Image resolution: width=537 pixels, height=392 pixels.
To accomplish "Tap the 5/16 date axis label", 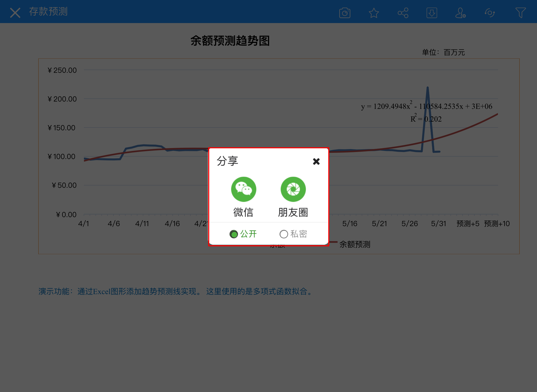I will [350, 224].
